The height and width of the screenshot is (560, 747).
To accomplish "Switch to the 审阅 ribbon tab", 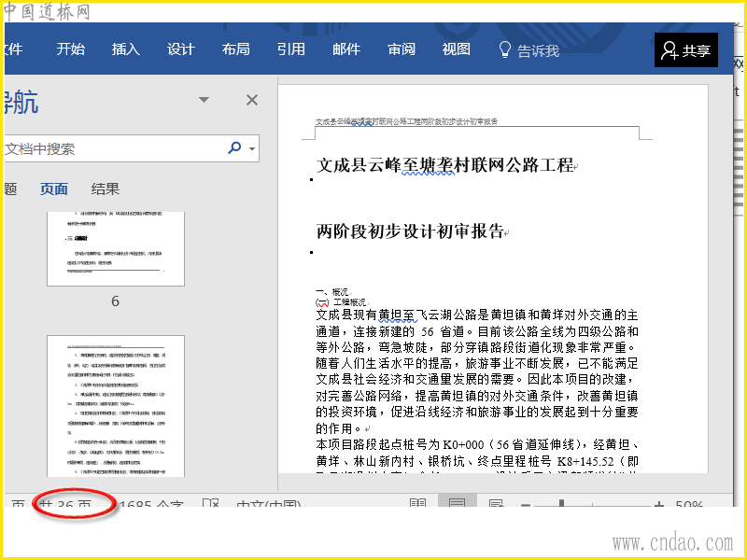I will pos(402,49).
